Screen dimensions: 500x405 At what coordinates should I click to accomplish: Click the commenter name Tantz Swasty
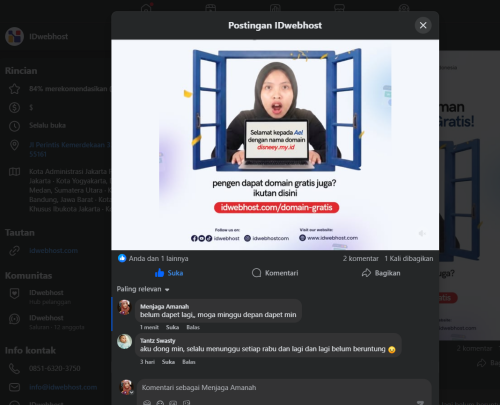coord(157,341)
